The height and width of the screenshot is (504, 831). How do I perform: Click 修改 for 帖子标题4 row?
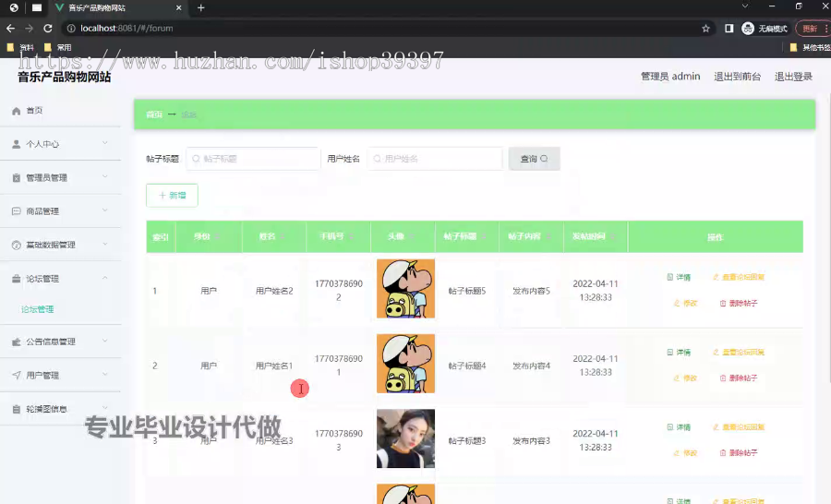tap(685, 378)
